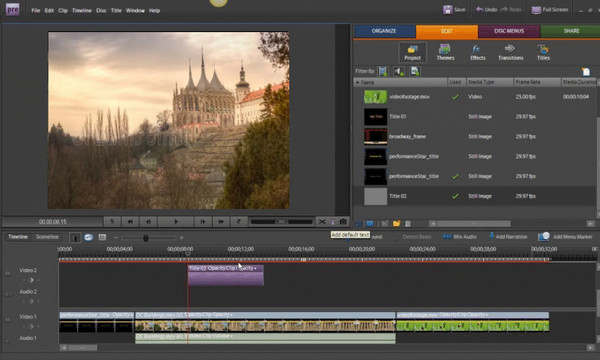Step forward one frame
The height and width of the screenshot is (360, 600).
tap(203, 222)
